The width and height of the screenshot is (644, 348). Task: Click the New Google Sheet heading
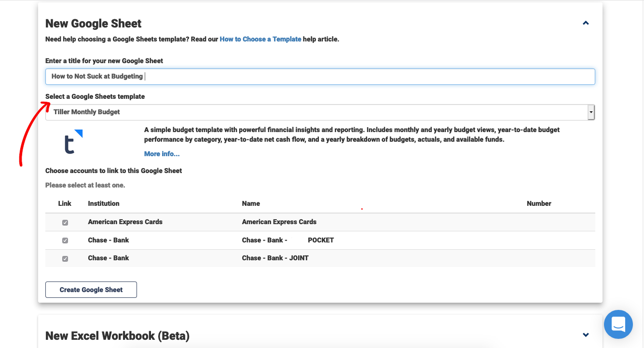pos(94,24)
